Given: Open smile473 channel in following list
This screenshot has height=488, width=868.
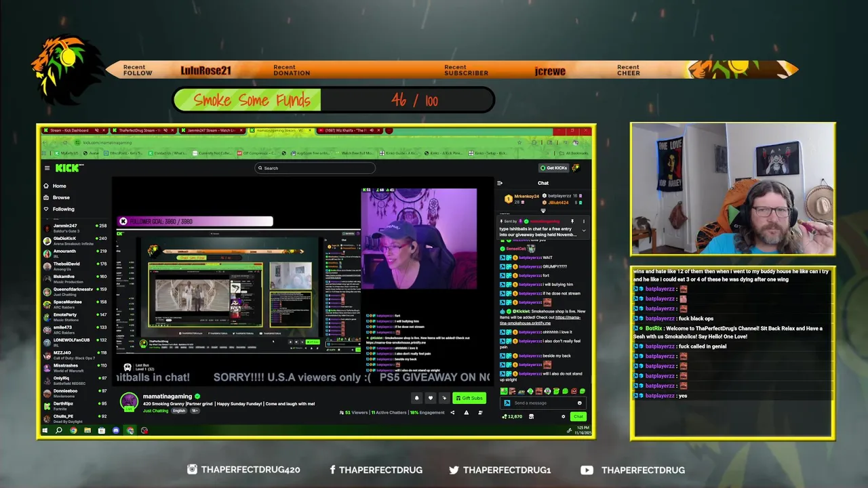Looking at the screenshot, I should coord(75,329).
